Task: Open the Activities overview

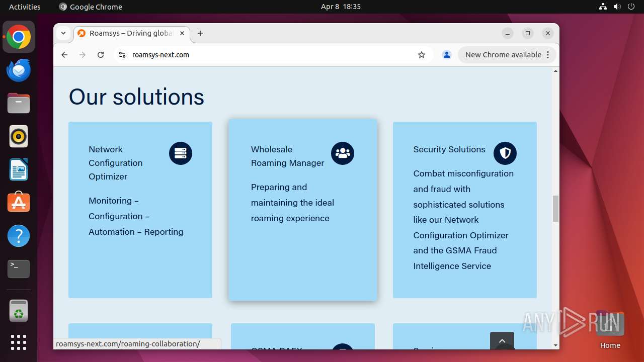Action: (25, 7)
